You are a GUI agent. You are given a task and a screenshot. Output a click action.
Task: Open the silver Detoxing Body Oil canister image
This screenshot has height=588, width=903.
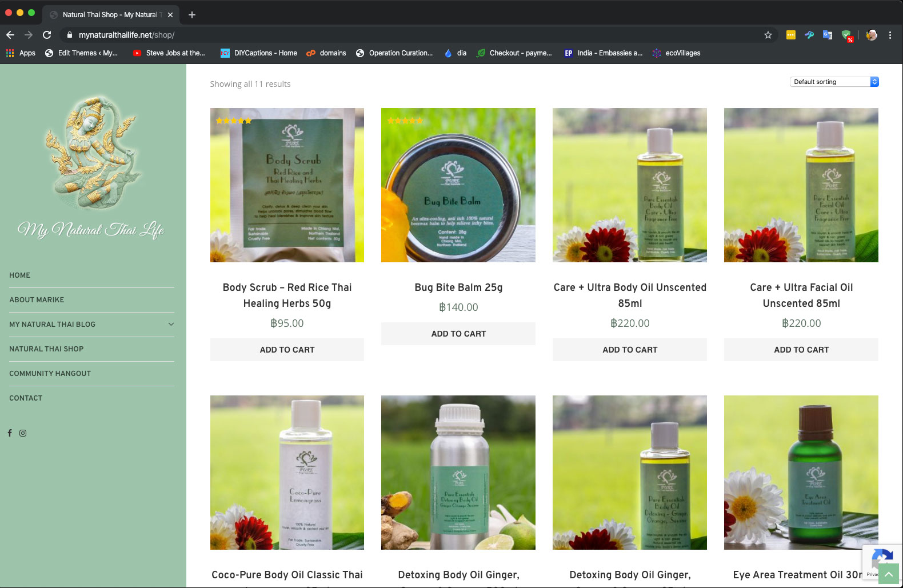[458, 473]
